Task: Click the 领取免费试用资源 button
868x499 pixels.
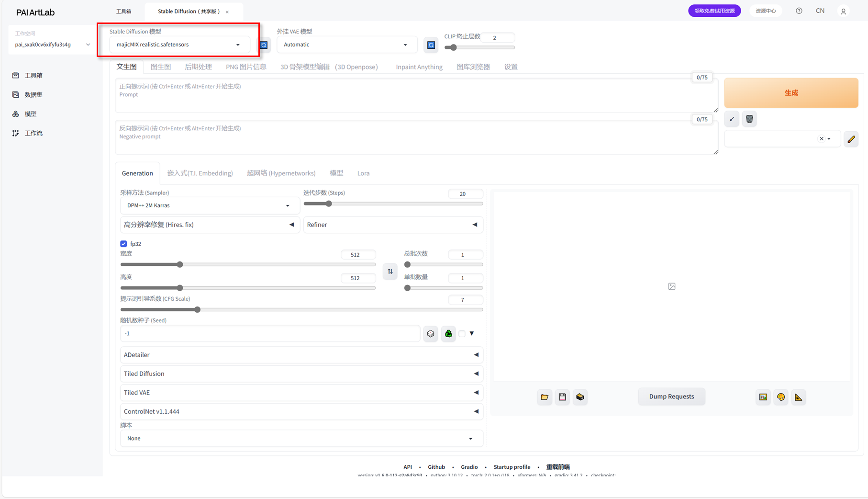Action: [714, 11]
